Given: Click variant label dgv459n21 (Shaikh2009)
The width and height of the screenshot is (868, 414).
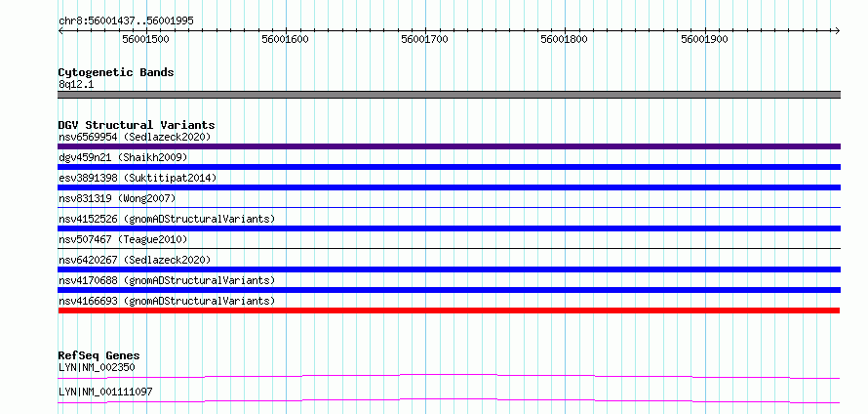Looking at the screenshot, I should click(x=123, y=157).
